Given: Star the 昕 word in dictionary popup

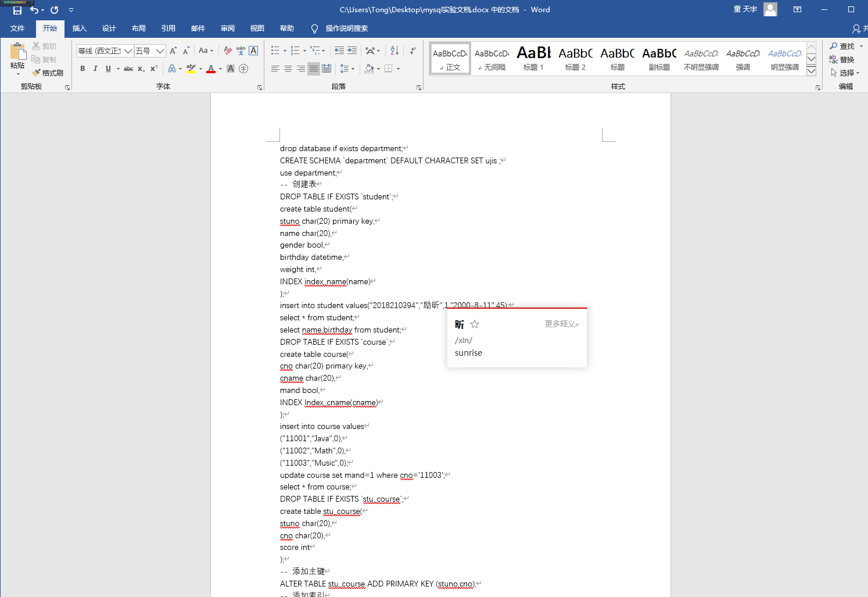Looking at the screenshot, I should click(x=475, y=324).
